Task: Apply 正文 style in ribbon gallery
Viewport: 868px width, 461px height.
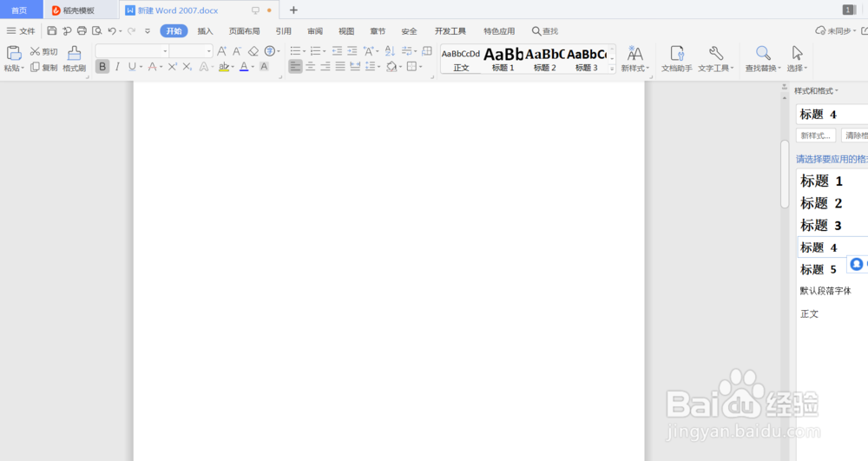Action: pyautogui.click(x=461, y=59)
